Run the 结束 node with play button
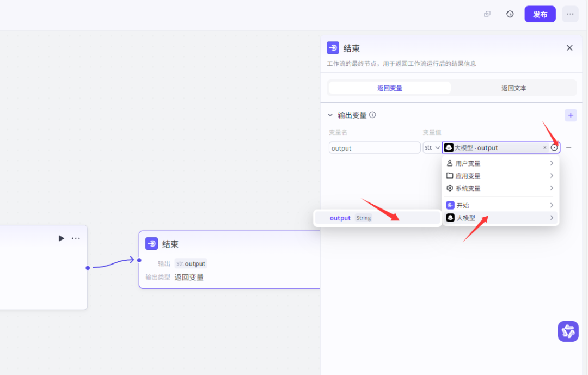Viewport: 588px width, 375px height. point(61,238)
